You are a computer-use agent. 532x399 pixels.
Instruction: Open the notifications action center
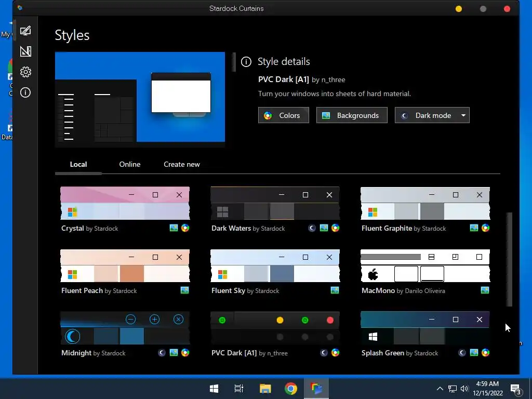pyautogui.click(x=515, y=389)
